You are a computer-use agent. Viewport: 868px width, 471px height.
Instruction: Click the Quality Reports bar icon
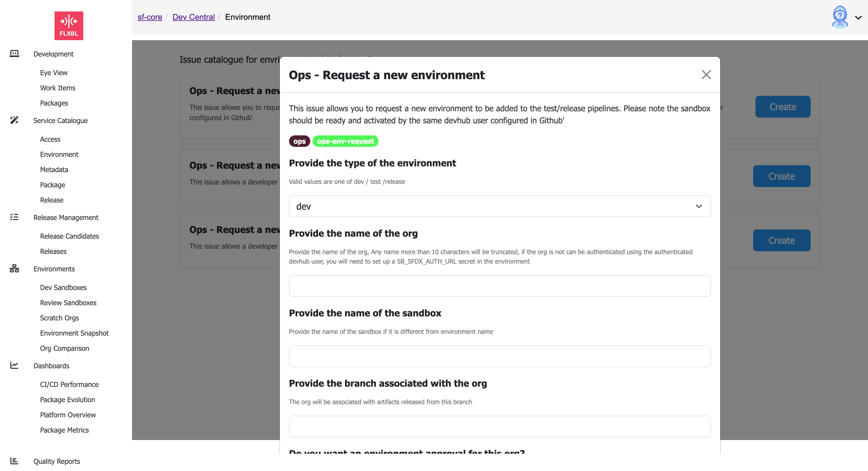(x=14, y=461)
